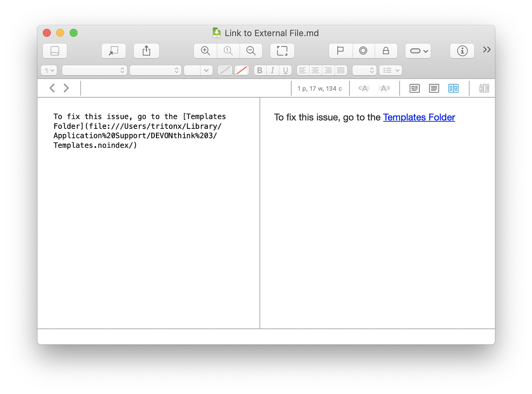Image resolution: width=532 pixels, height=394 pixels.
Task: Lock the document with the padlock icon
Action: pos(386,51)
